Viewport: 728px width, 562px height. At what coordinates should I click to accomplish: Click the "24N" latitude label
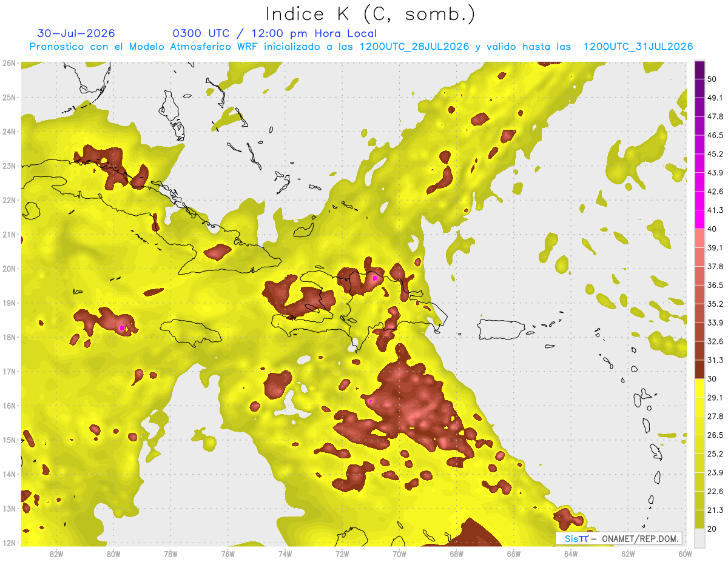point(9,132)
